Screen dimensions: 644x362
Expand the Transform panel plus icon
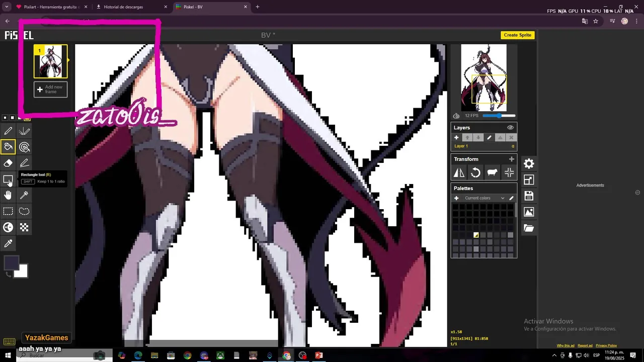(x=512, y=159)
